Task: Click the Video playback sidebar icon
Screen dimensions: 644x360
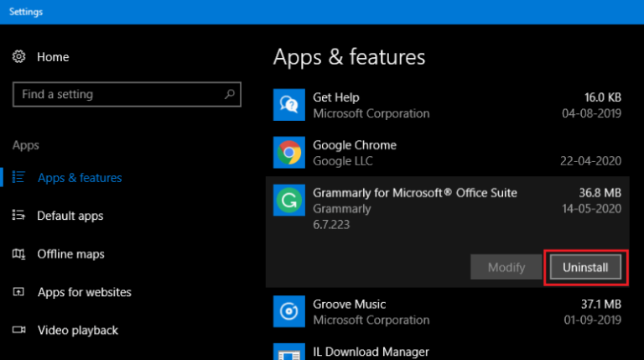Action: (x=19, y=331)
